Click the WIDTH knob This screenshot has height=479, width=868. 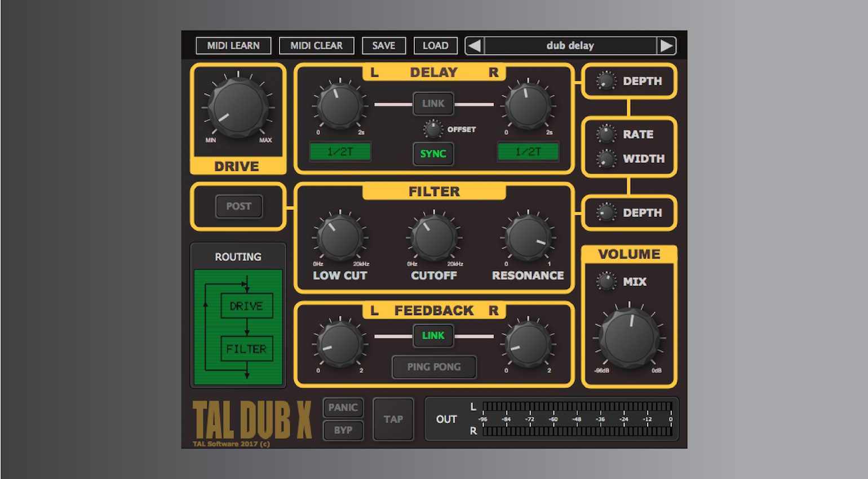point(606,159)
